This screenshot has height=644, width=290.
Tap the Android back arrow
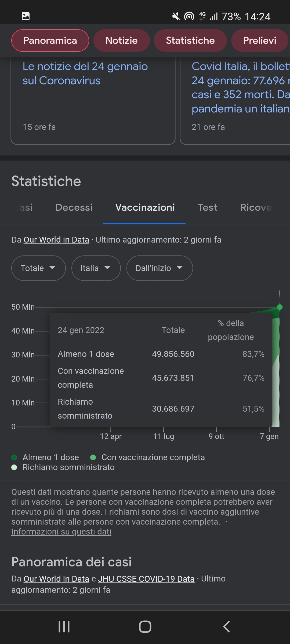(226, 627)
